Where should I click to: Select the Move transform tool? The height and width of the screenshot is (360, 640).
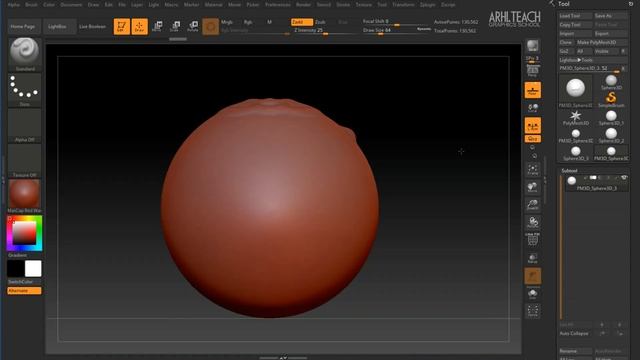coord(157,27)
